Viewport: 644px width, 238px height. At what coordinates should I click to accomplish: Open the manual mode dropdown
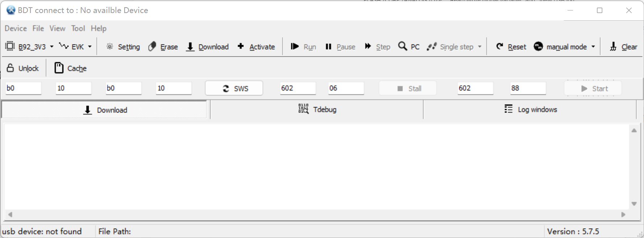click(x=593, y=47)
